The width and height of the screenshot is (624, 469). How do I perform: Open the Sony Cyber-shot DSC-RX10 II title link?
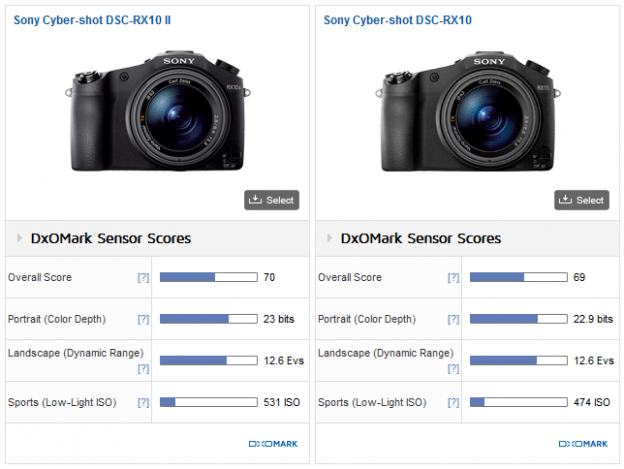tap(92, 20)
